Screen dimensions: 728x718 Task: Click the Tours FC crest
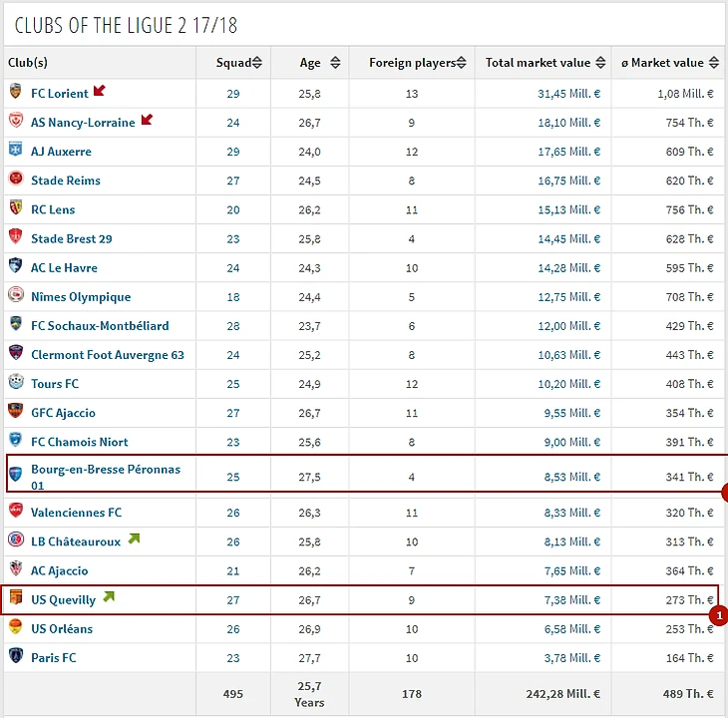tap(15, 382)
